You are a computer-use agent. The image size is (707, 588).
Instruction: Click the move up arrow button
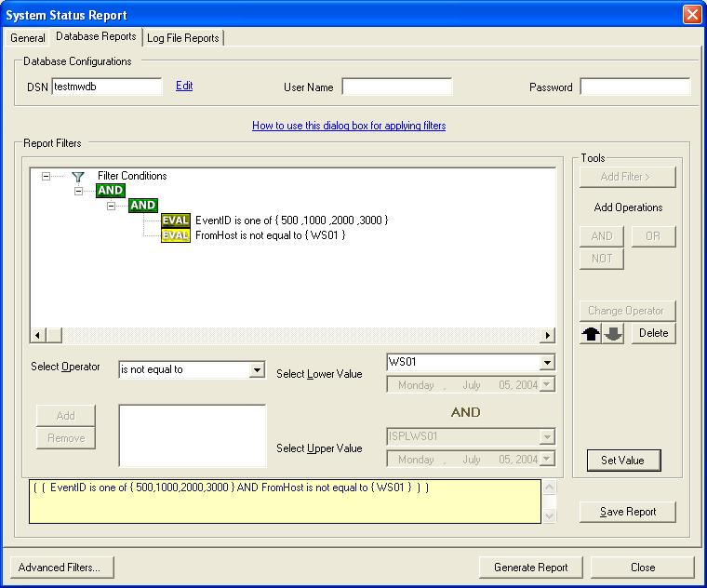coord(591,334)
